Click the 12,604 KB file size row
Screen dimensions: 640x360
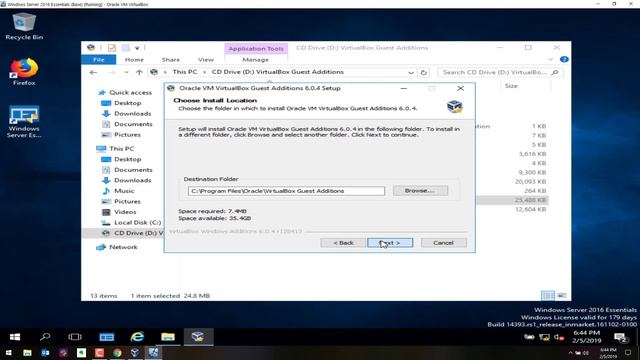coord(530,209)
